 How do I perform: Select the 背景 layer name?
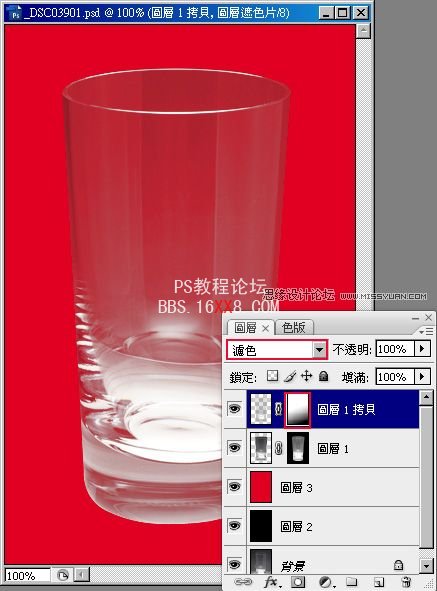(293, 565)
